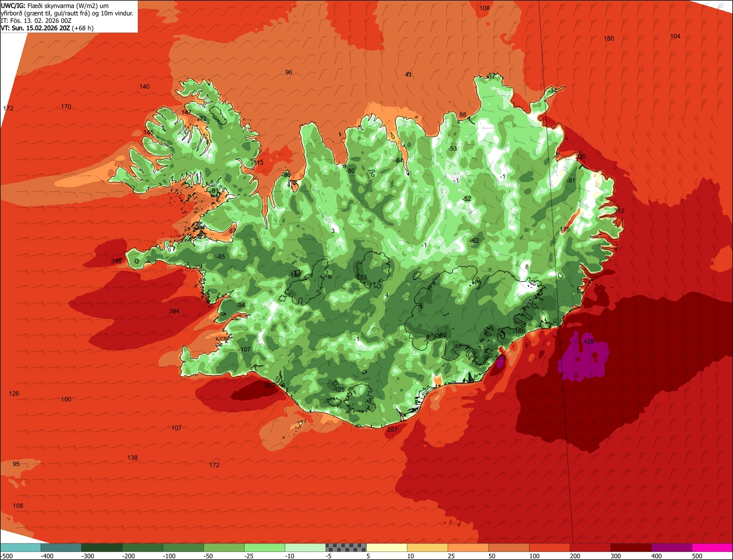The height and width of the screenshot is (560, 733).
Task: Click the legend swatch between -400 and -300
Action: coord(61,547)
